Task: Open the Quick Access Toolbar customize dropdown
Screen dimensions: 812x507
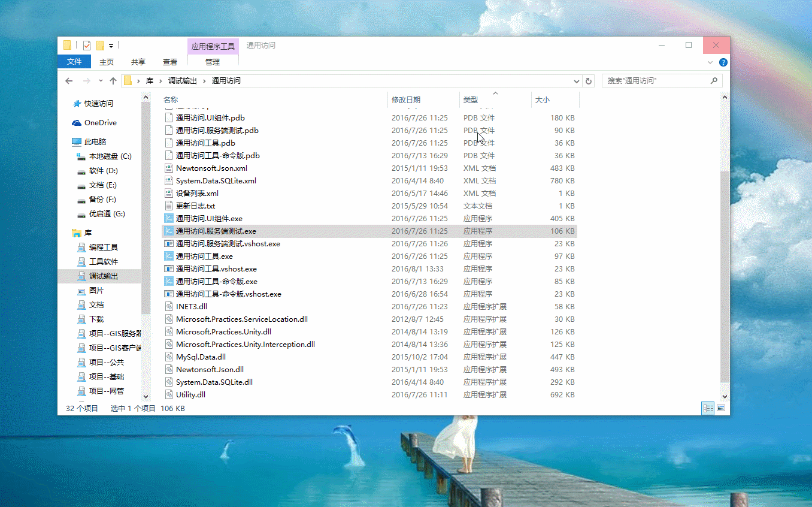Action: coord(111,46)
